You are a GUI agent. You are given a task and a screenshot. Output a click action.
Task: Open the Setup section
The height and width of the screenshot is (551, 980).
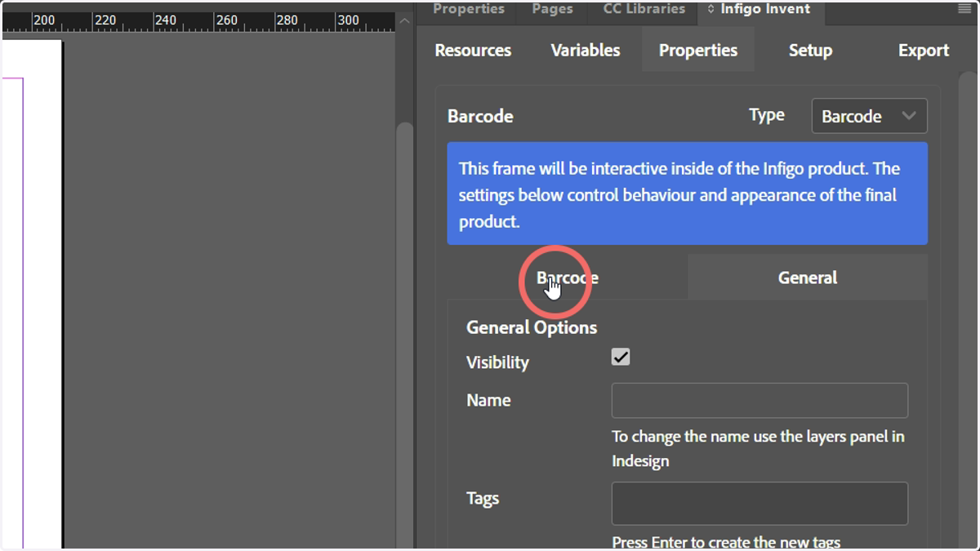810,50
